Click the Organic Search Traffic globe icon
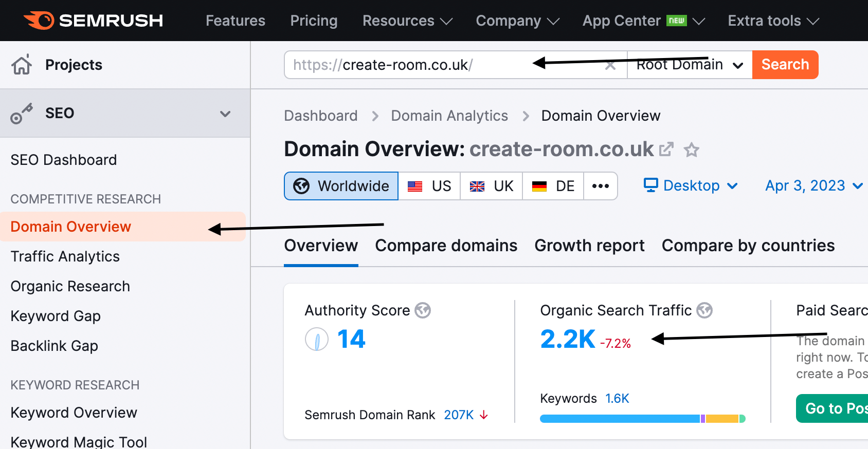 (x=704, y=310)
